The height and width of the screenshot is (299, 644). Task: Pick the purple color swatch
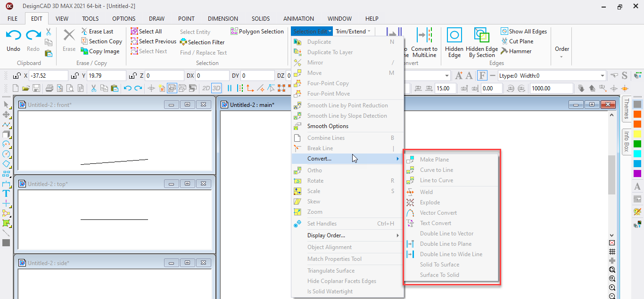pos(637,174)
